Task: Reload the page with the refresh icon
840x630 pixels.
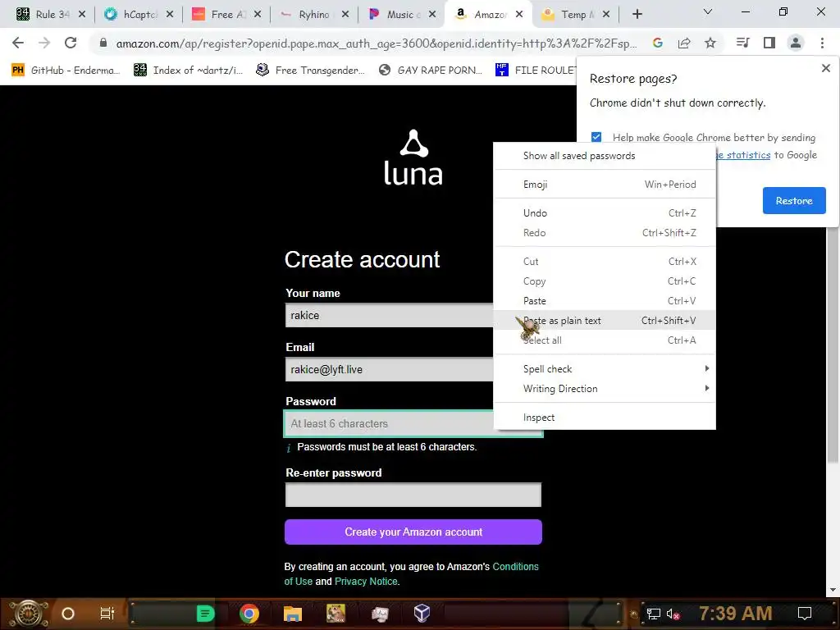Action: pyautogui.click(x=71, y=43)
